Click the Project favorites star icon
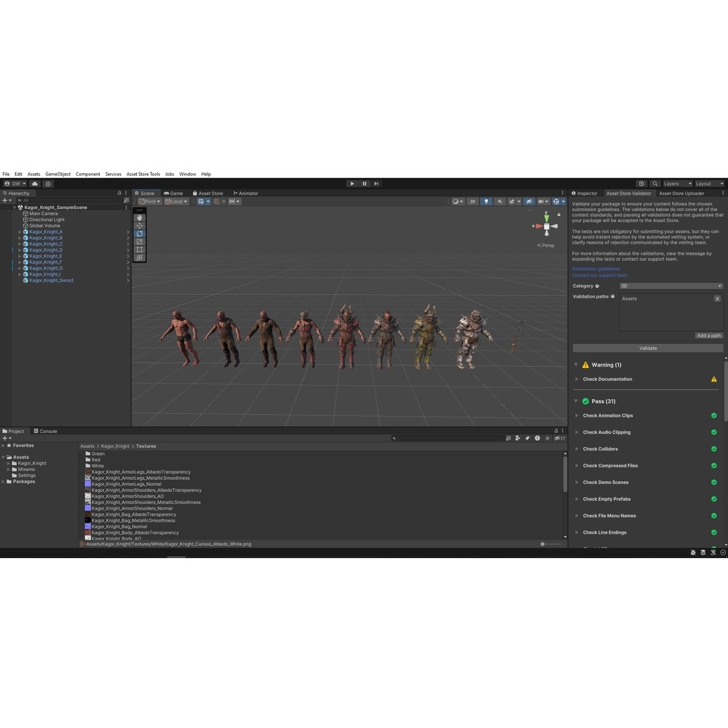Image resolution: width=728 pixels, height=728 pixels. click(547, 438)
